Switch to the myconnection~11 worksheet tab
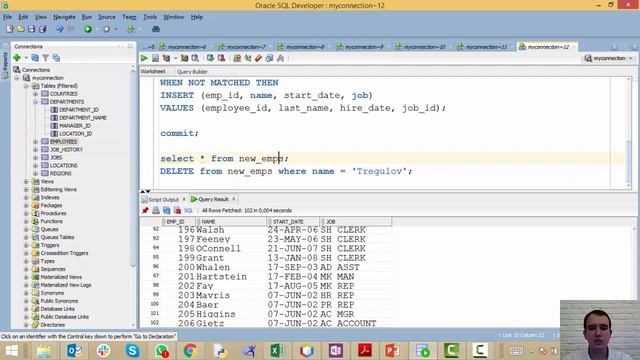Image resolution: width=640 pixels, height=360 pixels. (486, 47)
